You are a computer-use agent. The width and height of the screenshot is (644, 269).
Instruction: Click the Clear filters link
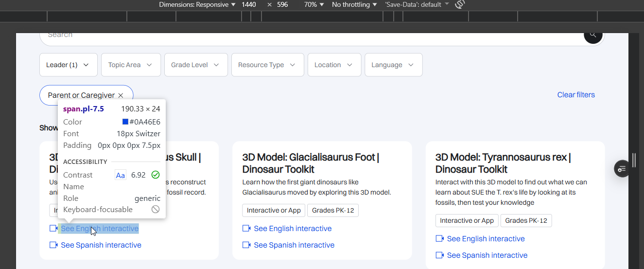tap(575, 95)
